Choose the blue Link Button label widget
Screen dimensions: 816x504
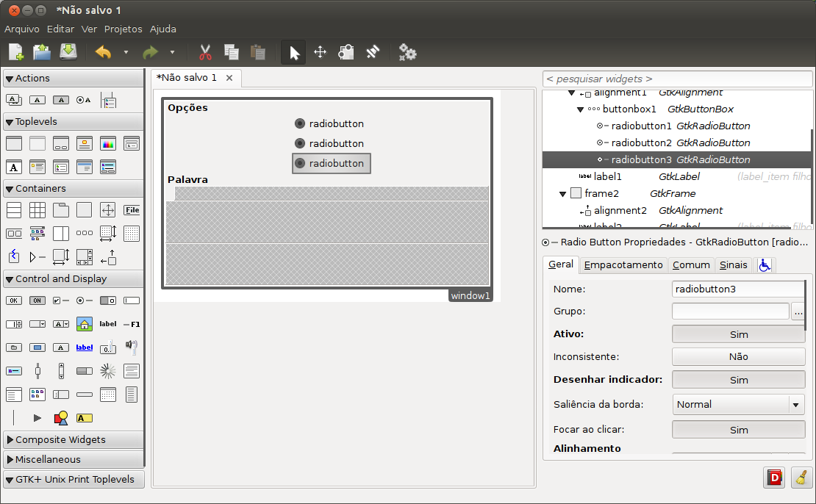(85, 348)
